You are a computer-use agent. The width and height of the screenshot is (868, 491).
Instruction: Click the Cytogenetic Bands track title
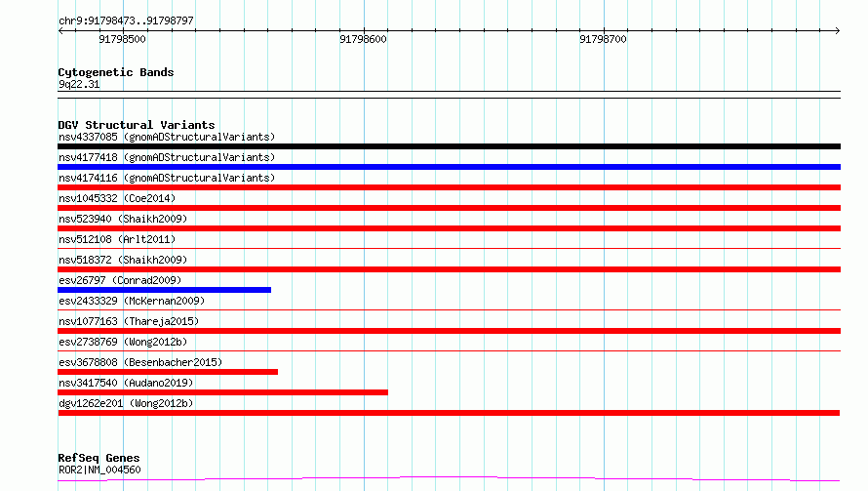point(116,72)
